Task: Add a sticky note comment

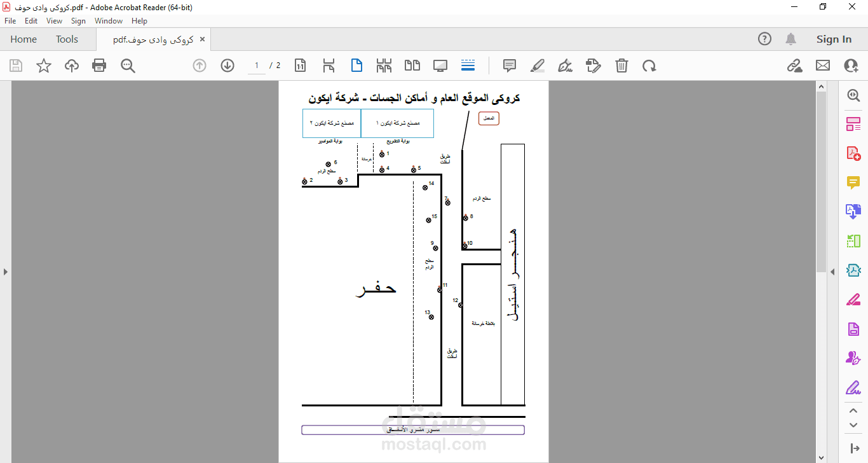Action: coord(509,66)
